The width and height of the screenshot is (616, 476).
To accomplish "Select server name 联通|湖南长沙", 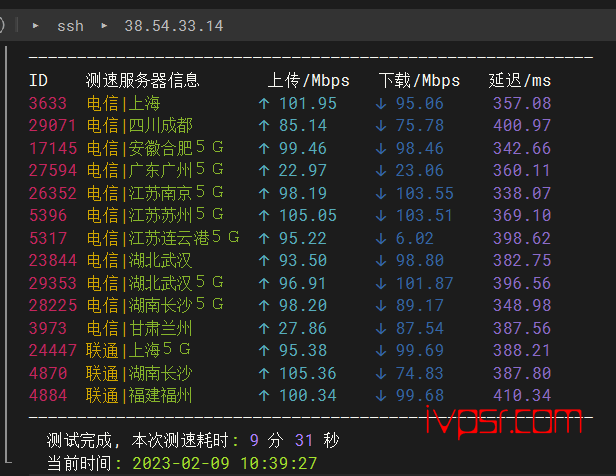I will pos(139,373).
